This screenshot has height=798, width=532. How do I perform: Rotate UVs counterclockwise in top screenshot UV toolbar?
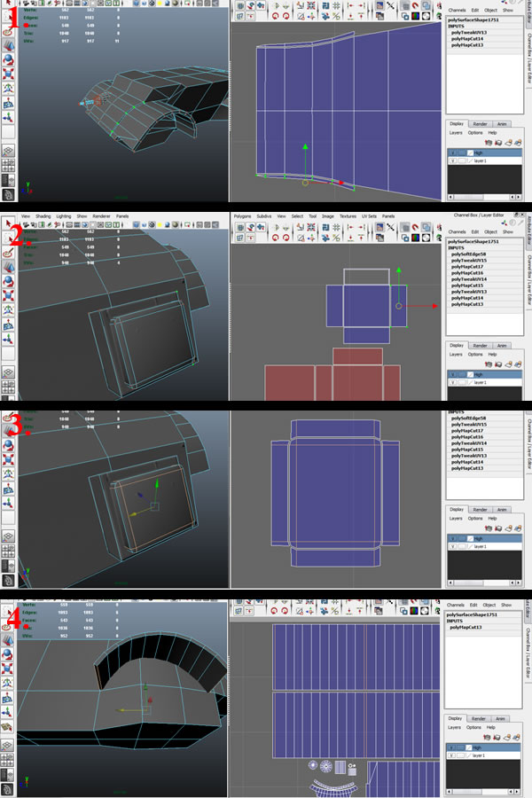pyautogui.click(x=276, y=16)
